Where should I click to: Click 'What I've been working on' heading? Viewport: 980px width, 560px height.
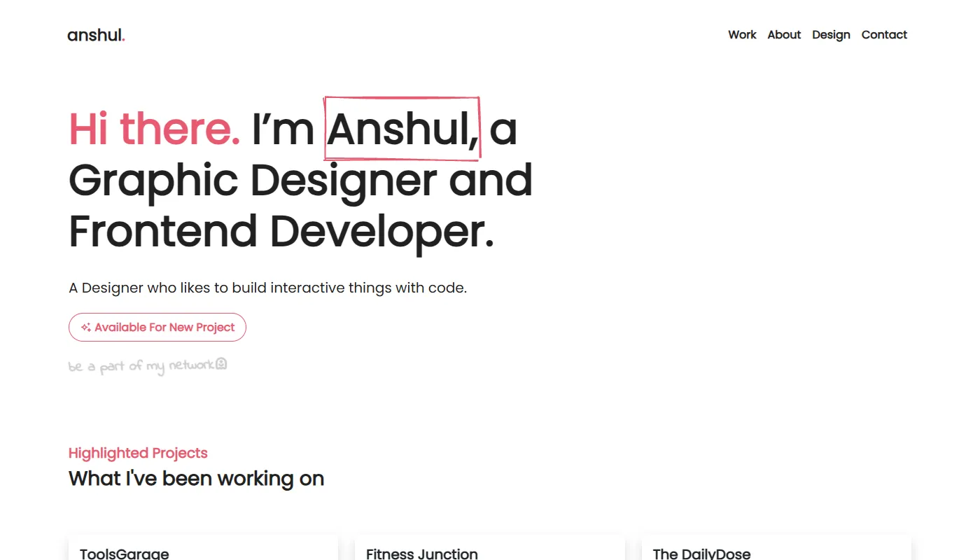(x=196, y=479)
